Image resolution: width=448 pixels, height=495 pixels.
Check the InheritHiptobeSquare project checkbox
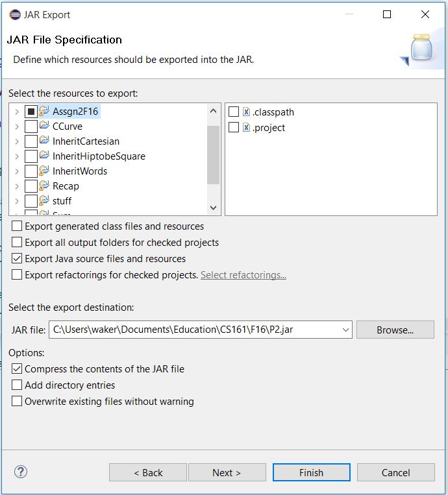click(x=31, y=156)
